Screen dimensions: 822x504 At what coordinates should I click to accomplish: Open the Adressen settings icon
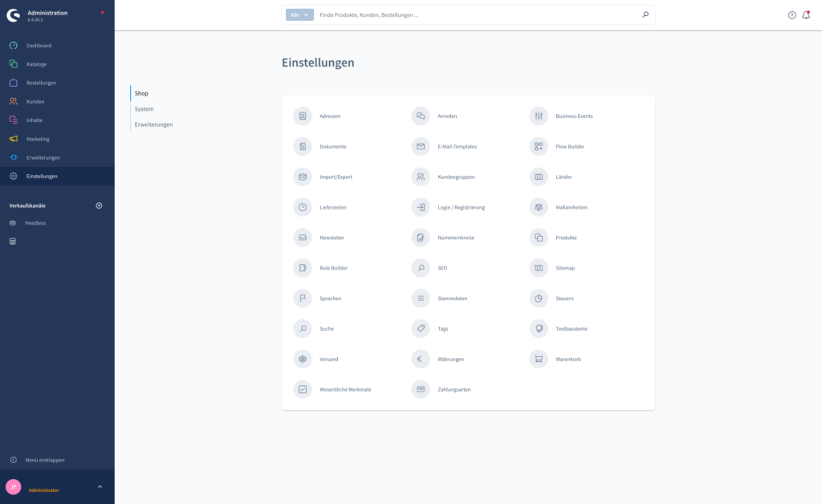pos(303,116)
